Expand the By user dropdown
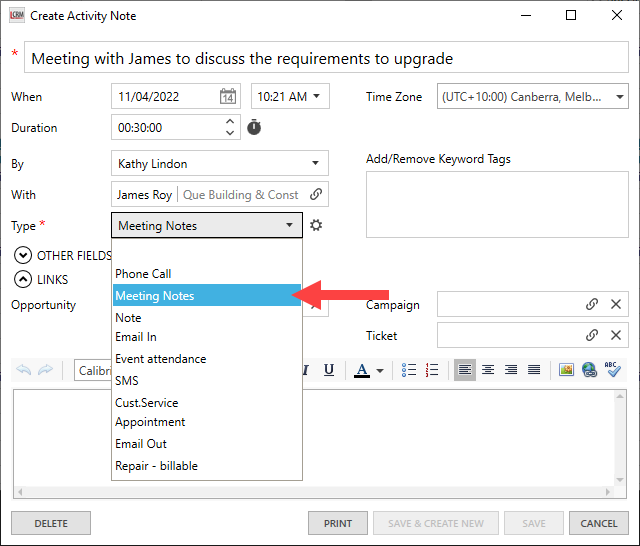 pyautogui.click(x=316, y=164)
